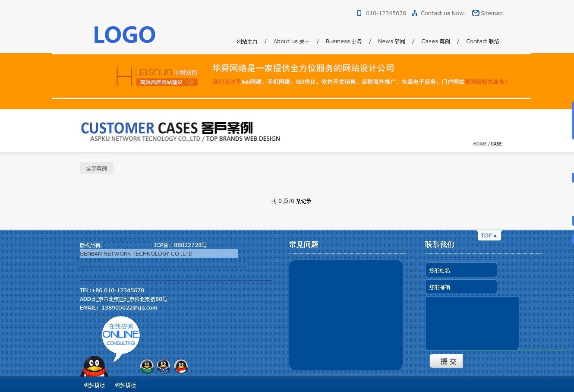Click the 华舜网络 banner headline text
The width and height of the screenshot is (574, 392).
[x=303, y=68]
